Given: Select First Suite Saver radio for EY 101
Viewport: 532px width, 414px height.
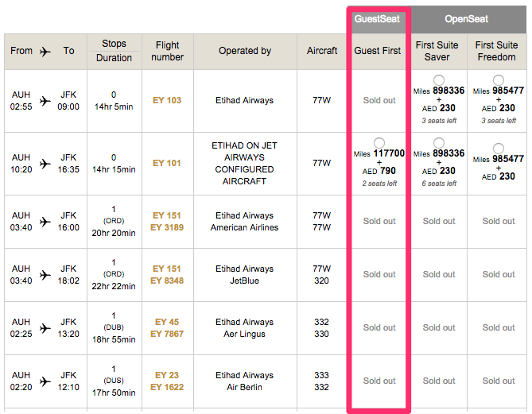Looking at the screenshot, I should (439, 144).
